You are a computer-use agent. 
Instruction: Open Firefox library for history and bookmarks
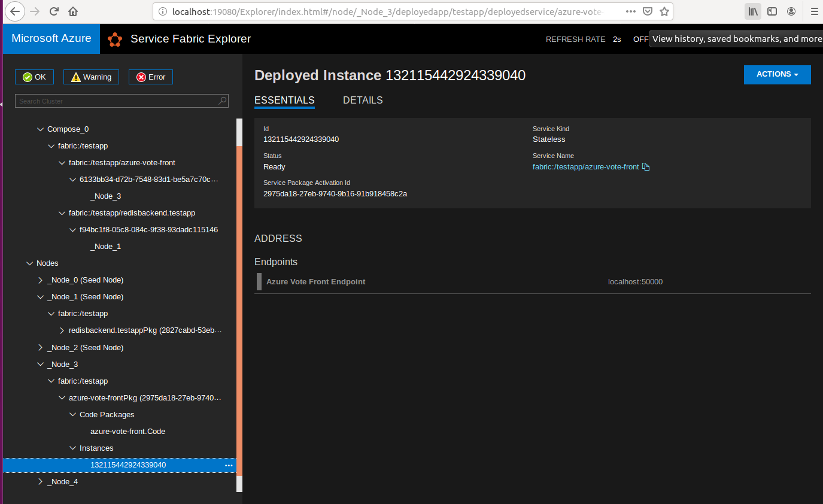(x=752, y=11)
